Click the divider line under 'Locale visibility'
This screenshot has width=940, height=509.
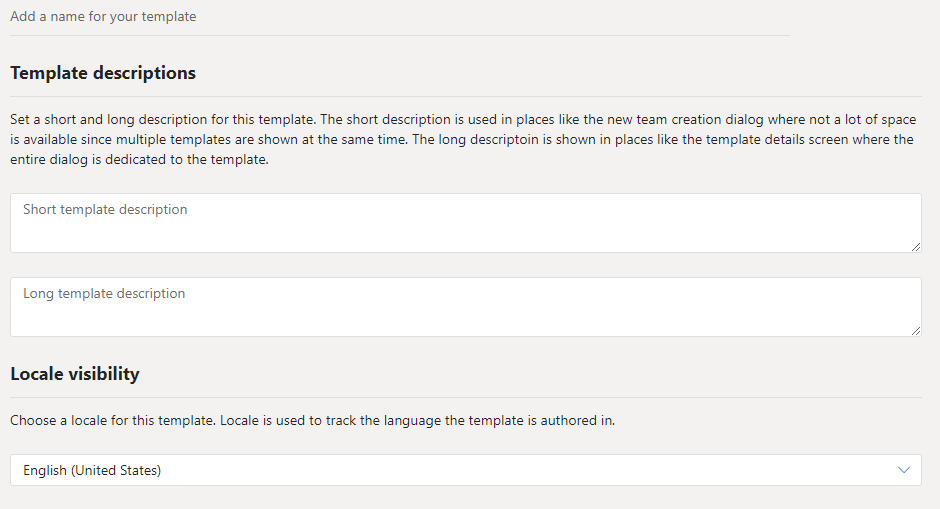pyautogui.click(x=465, y=397)
